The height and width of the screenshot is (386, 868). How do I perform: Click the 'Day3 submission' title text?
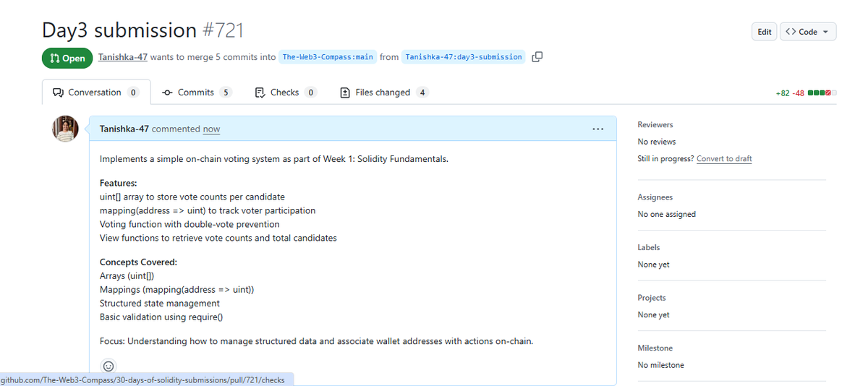[x=119, y=30]
